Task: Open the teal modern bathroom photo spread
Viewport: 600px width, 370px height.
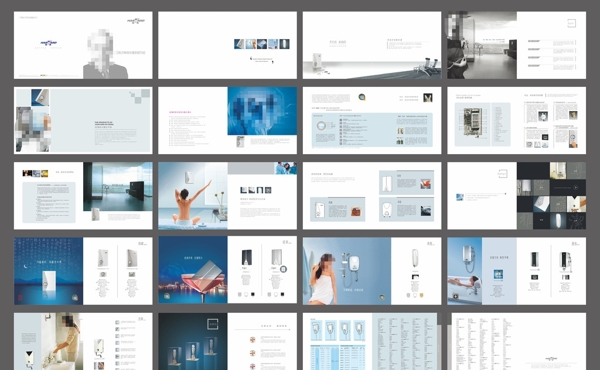Action: [x=83, y=196]
